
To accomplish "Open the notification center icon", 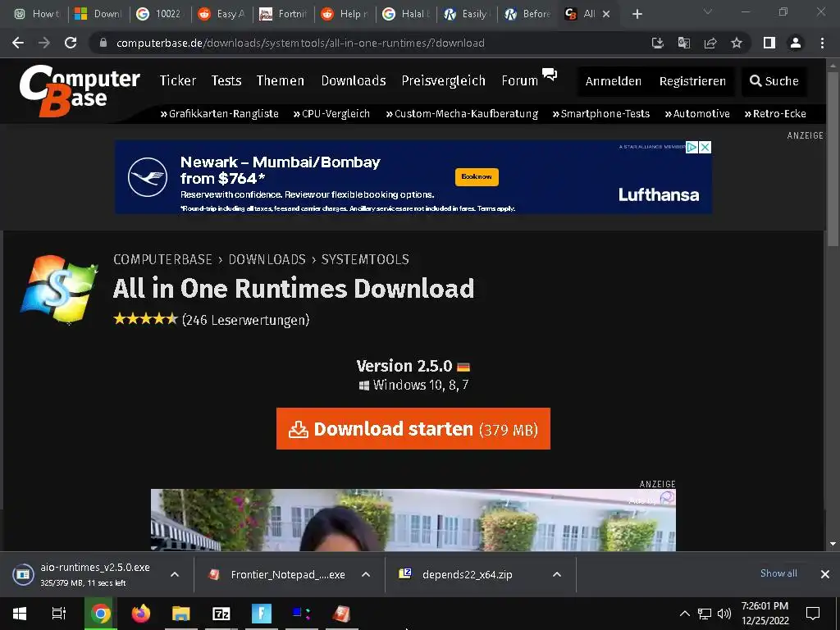I will click(813, 614).
